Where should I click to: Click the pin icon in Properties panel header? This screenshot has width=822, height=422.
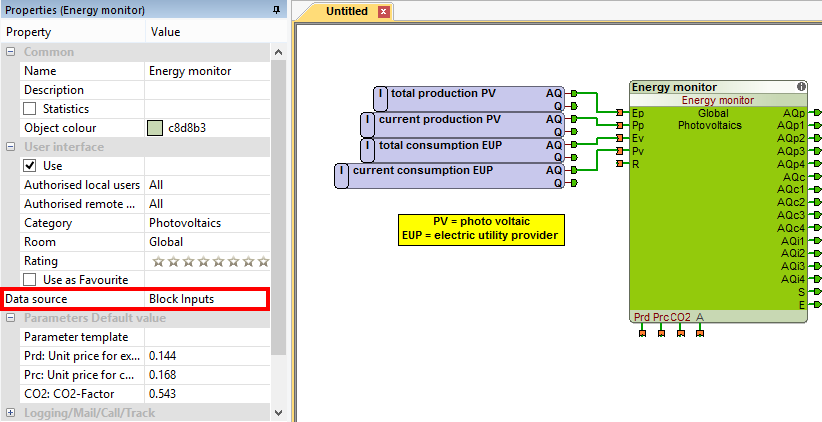click(x=276, y=10)
